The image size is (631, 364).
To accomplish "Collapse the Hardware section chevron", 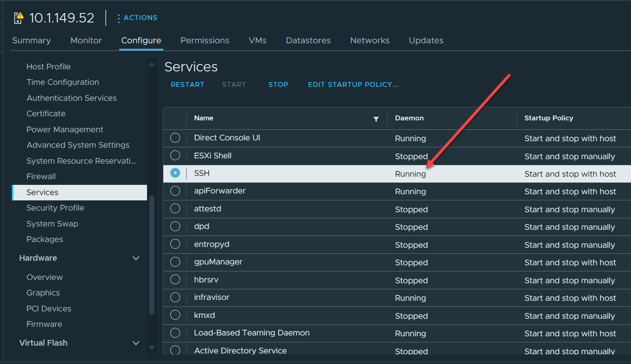I will [136, 258].
